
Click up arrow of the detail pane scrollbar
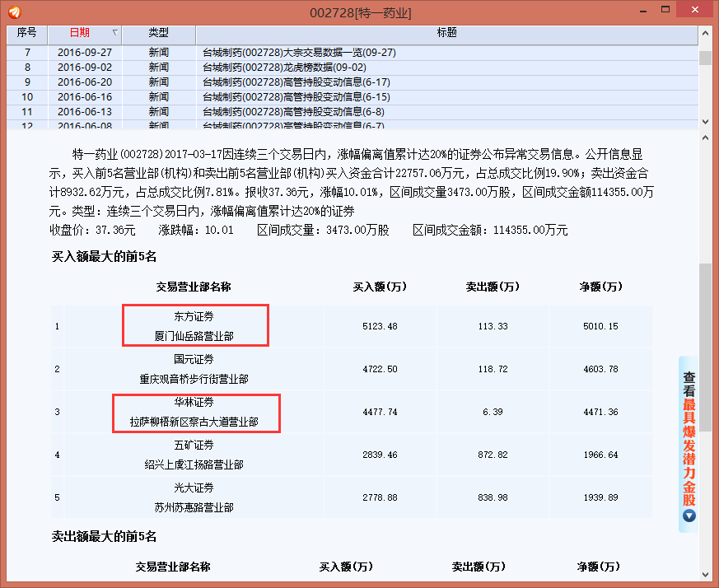pyautogui.click(x=705, y=138)
